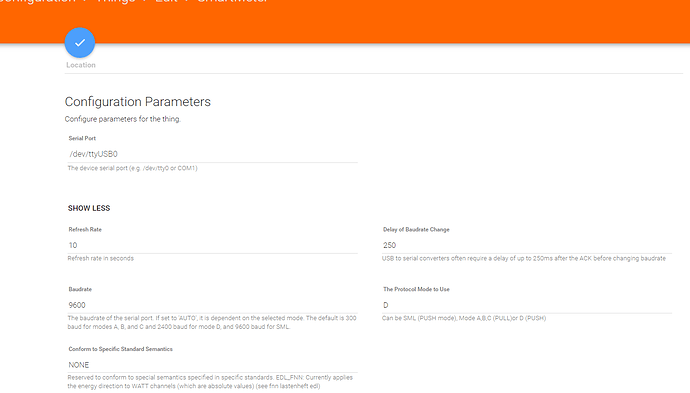The width and height of the screenshot is (690, 393).
Task: Edit The Protocol Mode to Use value
Action: coord(527,305)
